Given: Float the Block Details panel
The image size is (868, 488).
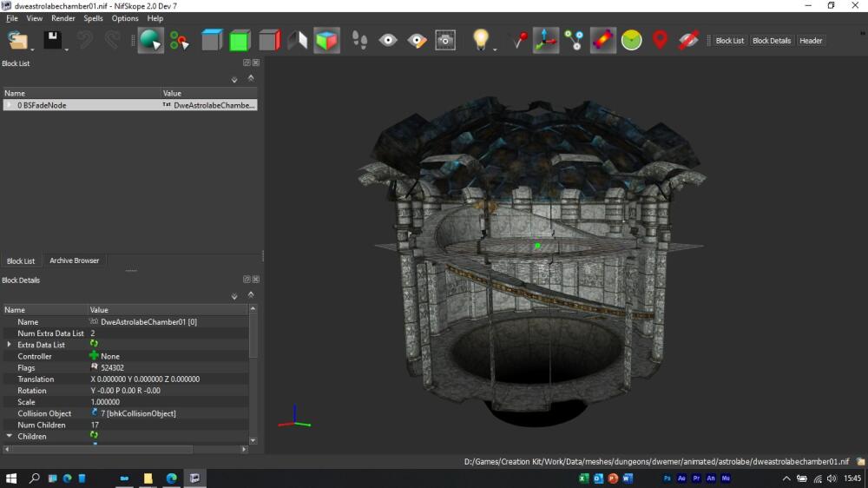Looking at the screenshot, I should [x=247, y=280].
